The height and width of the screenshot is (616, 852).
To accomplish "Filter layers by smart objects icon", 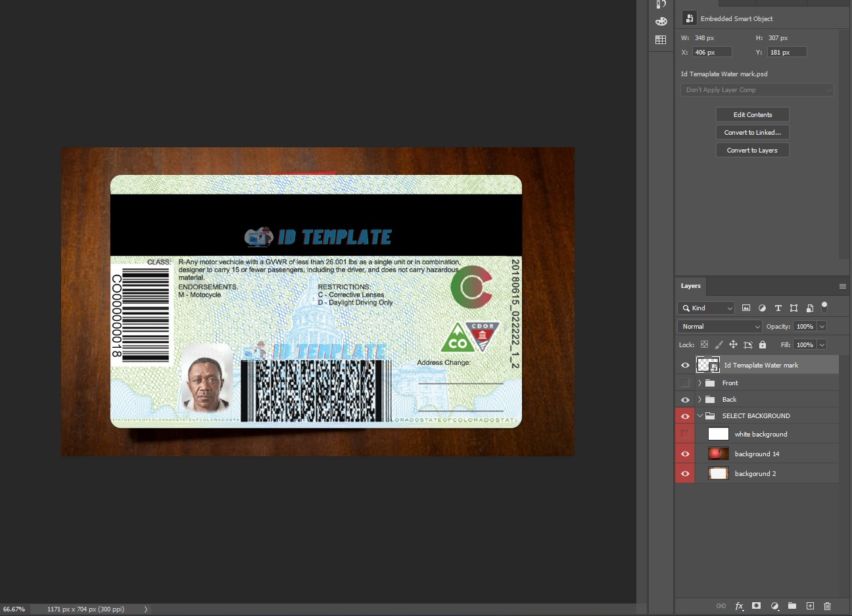I will coord(809,308).
